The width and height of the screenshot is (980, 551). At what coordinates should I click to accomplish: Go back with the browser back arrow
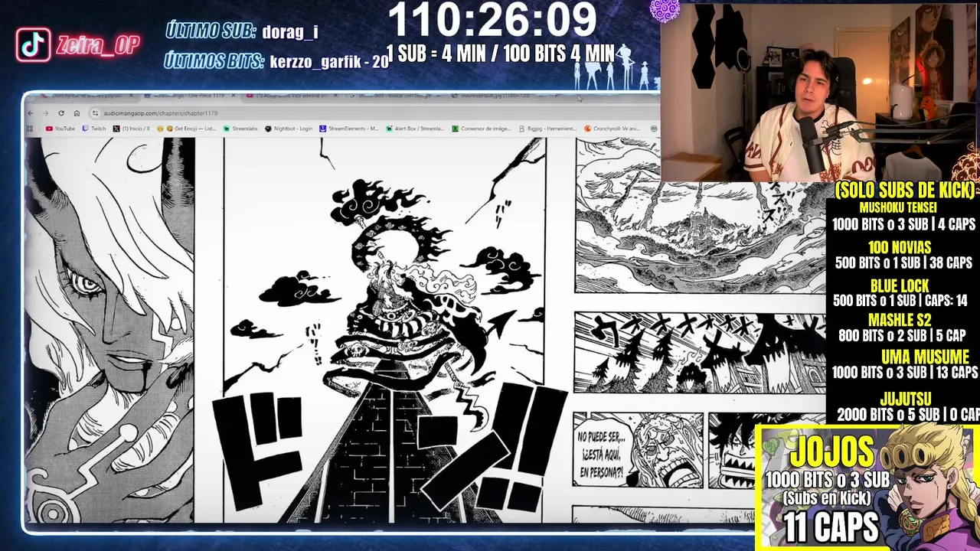coord(31,113)
